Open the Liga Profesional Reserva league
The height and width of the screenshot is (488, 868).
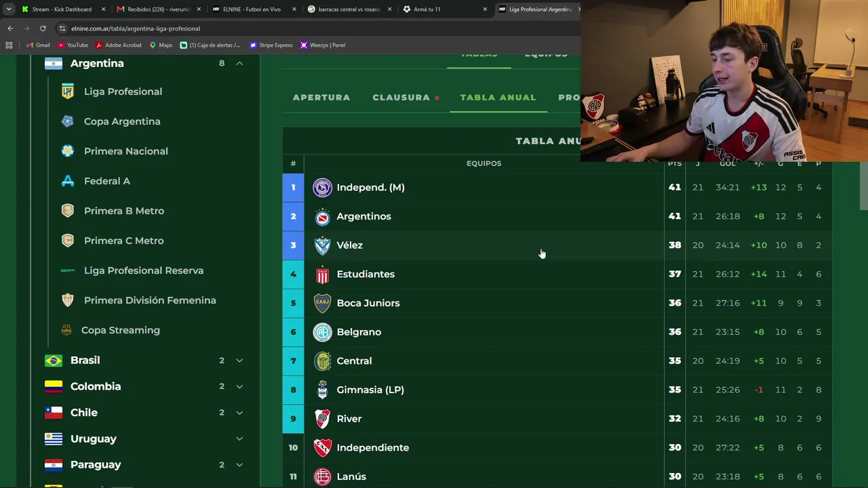click(x=144, y=270)
